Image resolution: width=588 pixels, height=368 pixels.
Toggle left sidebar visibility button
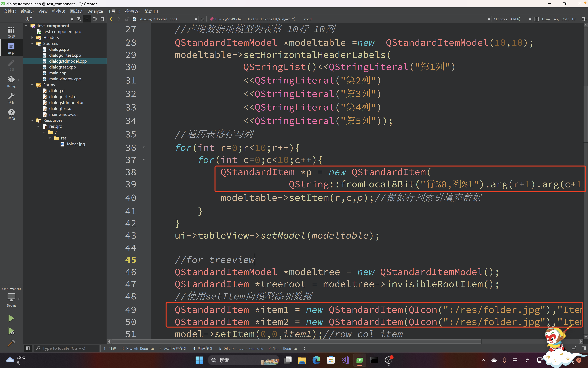(28, 348)
